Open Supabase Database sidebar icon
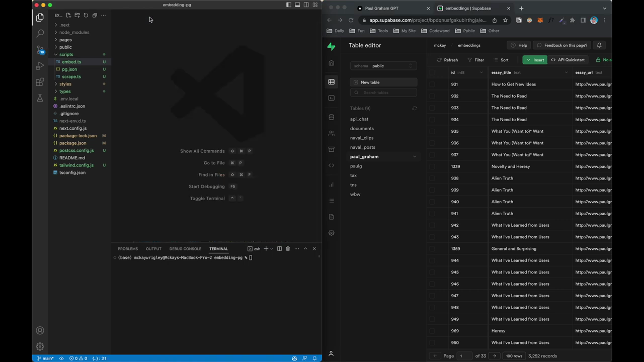 (x=331, y=117)
